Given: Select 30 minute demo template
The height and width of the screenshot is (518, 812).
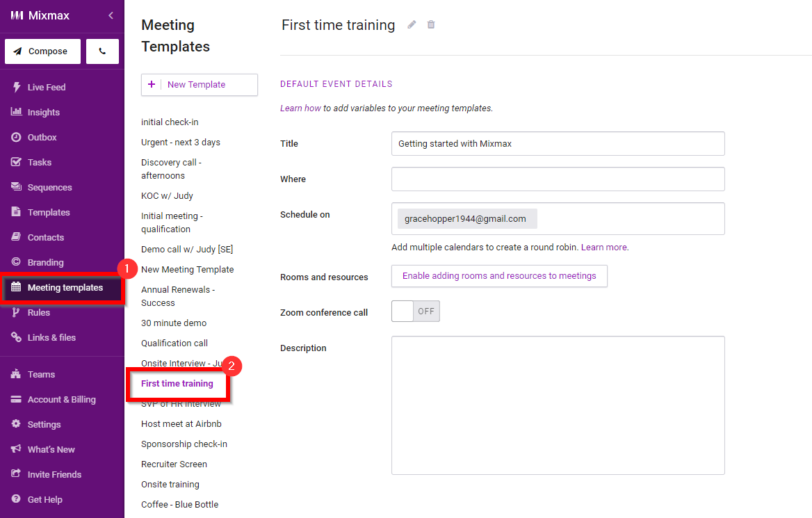Looking at the screenshot, I should (x=174, y=323).
